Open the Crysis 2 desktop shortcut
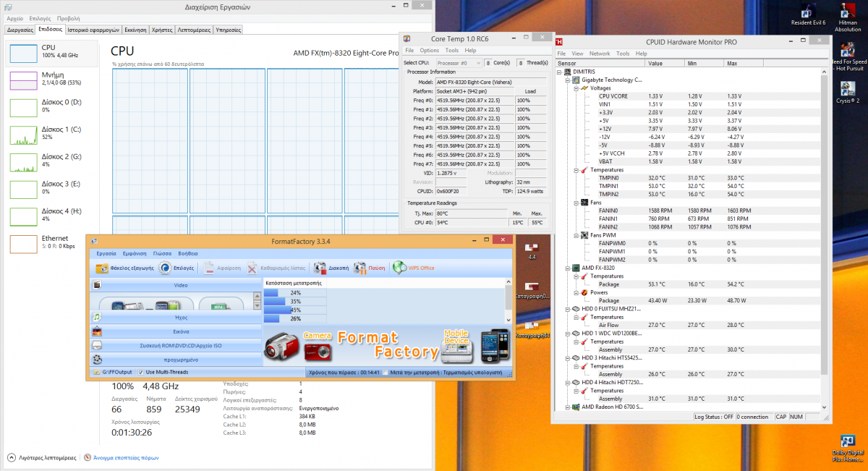 (848, 93)
